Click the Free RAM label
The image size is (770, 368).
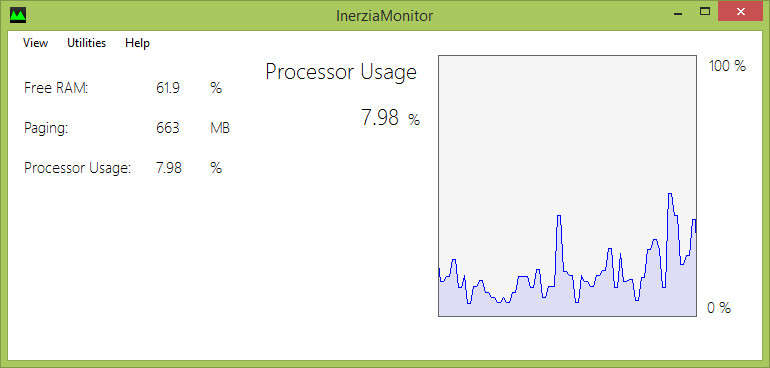click(x=56, y=88)
